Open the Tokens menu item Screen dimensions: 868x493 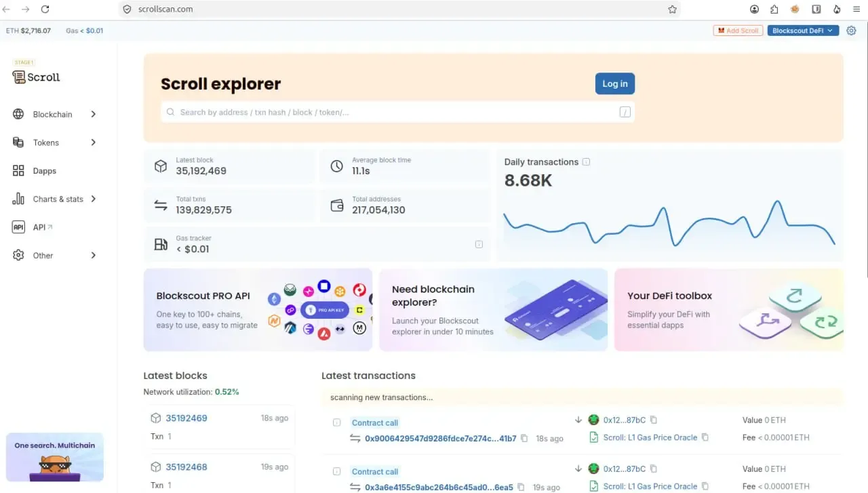point(55,142)
